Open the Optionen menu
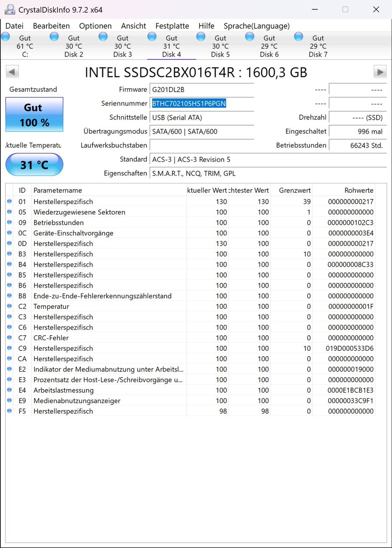 tap(95, 26)
